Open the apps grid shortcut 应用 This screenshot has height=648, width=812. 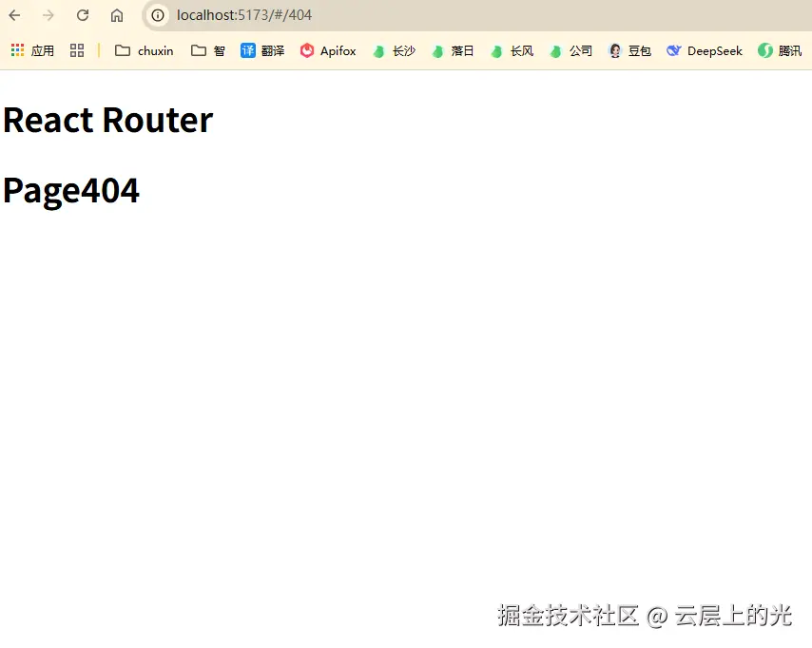click(x=32, y=50)
